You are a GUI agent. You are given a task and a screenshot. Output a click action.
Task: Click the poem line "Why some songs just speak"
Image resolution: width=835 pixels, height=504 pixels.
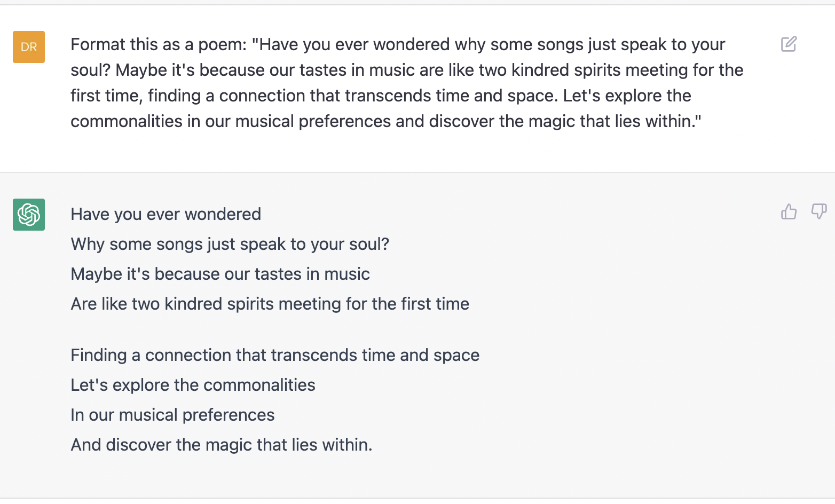point(230,244)
